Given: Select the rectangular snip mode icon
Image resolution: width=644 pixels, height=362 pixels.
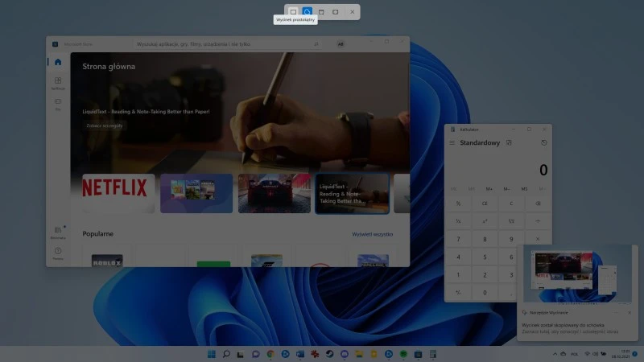Looking at the screenshot, I should point(293,12).
